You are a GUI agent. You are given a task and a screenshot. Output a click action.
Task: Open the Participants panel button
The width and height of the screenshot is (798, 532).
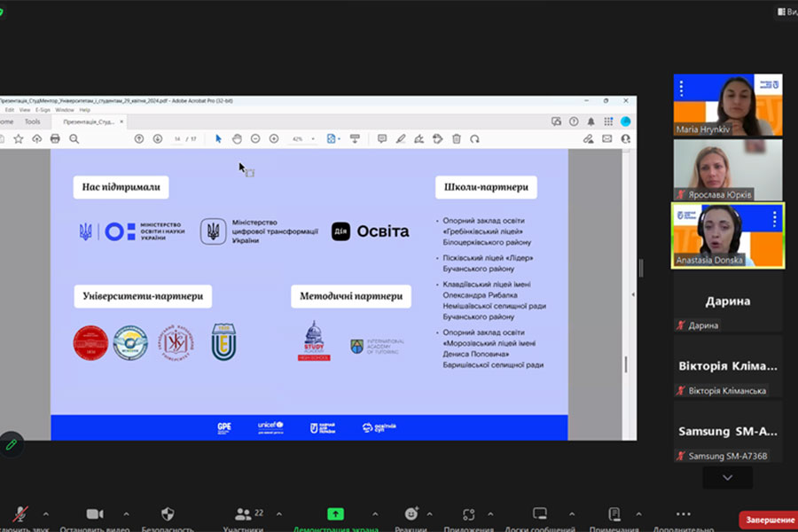[242, 514]
